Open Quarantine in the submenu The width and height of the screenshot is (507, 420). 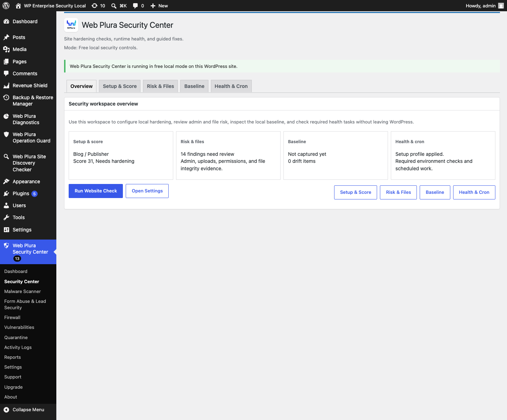16,338
